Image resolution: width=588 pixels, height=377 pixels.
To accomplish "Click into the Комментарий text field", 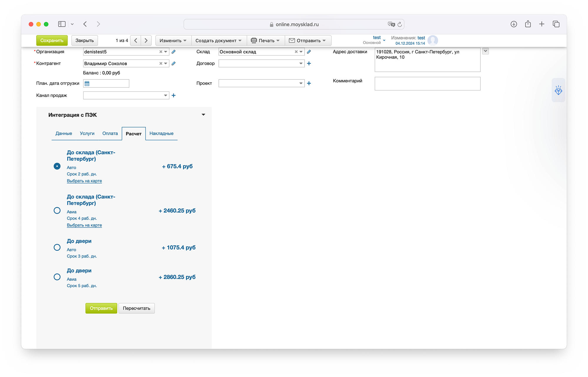I will point(427,84).
